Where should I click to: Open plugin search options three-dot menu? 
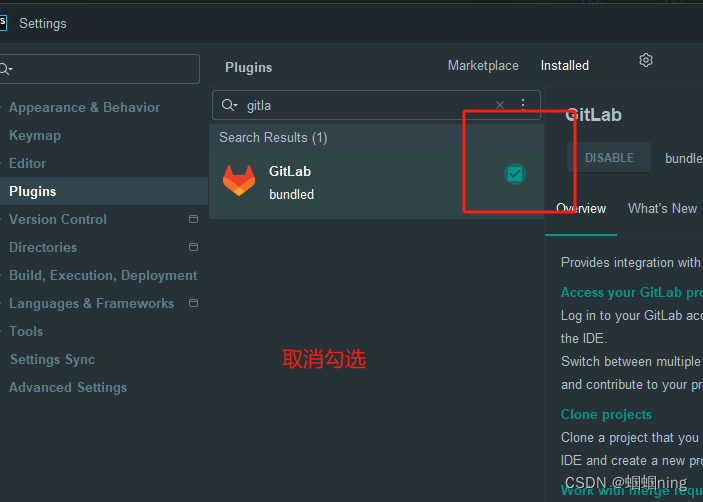tap(523, 104)
